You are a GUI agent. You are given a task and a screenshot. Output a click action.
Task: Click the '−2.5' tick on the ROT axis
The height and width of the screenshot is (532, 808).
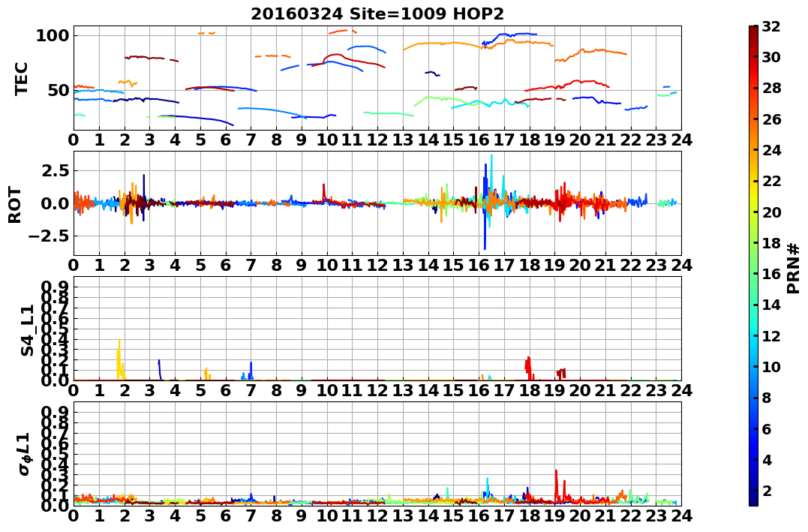pyautogui.click(x=49, y=236)
